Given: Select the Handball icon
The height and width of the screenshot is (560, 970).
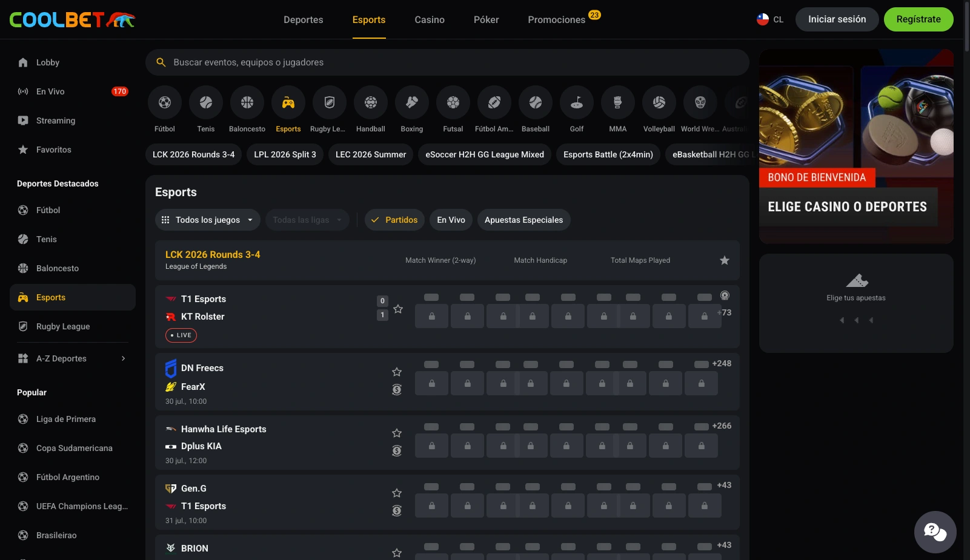Looking at the screenshot, I should (371, 103).
